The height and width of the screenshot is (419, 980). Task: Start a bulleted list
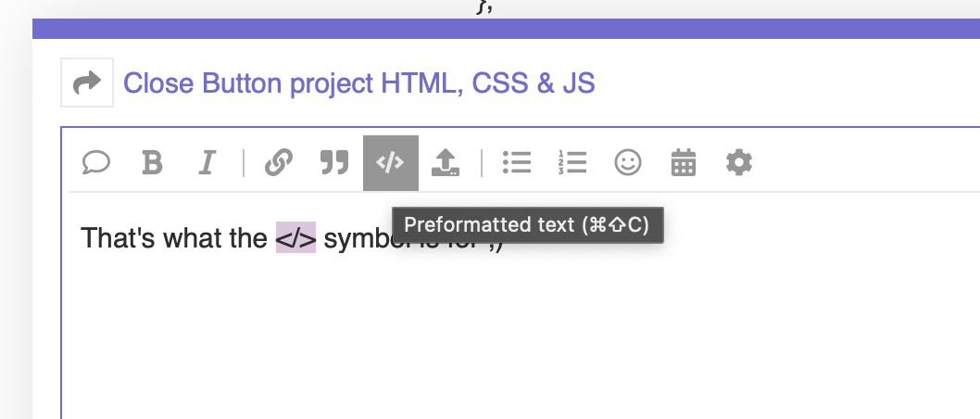pyautogui.click(x=516, y=164)
